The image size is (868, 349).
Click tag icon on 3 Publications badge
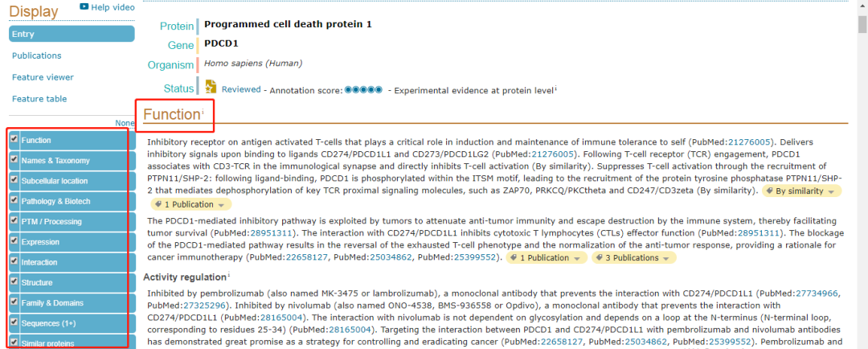[x=599, y=258]
